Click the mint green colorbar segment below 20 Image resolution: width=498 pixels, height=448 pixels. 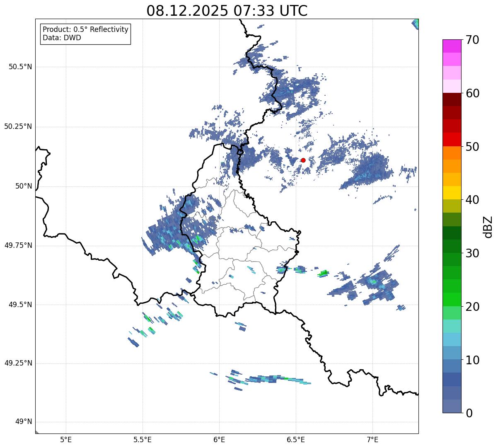coord(452,312)
